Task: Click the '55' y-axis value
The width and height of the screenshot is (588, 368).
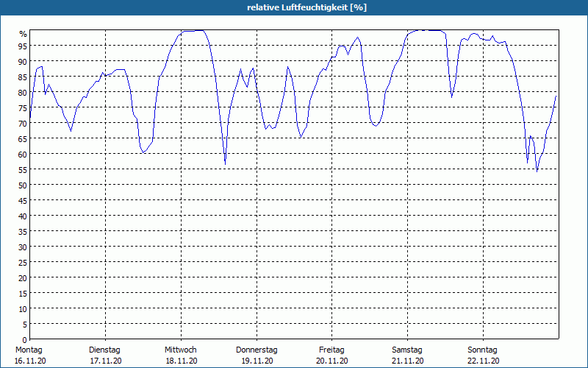Action: pos(23,170)
